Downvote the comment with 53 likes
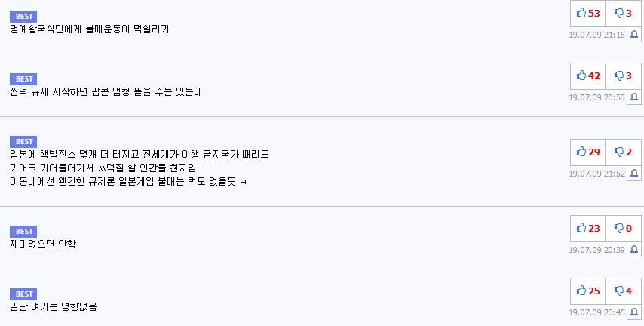Image resolution: width=644 pixels, height=326 pixels. pos(623,14)
